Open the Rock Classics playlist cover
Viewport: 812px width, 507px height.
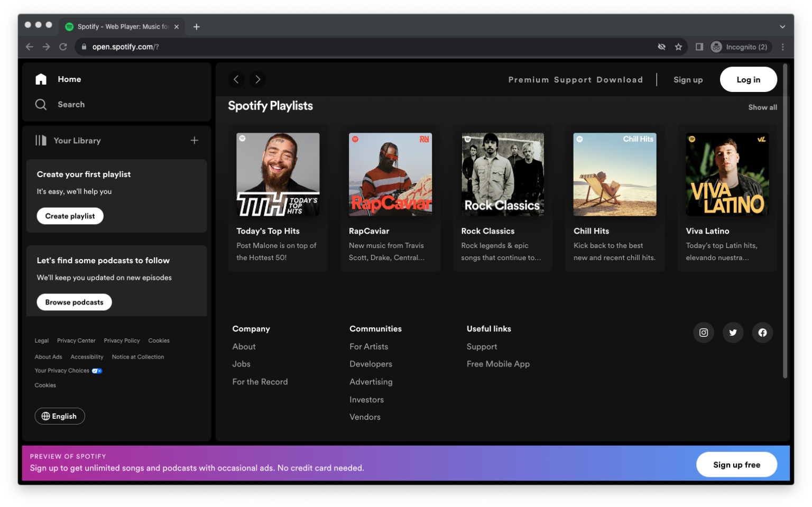502,174
